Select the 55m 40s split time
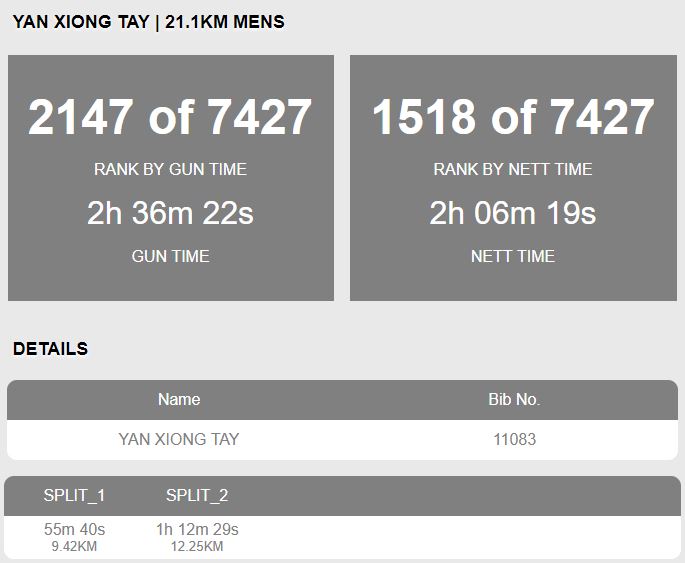The image size is (685, 563). point(74,529)
